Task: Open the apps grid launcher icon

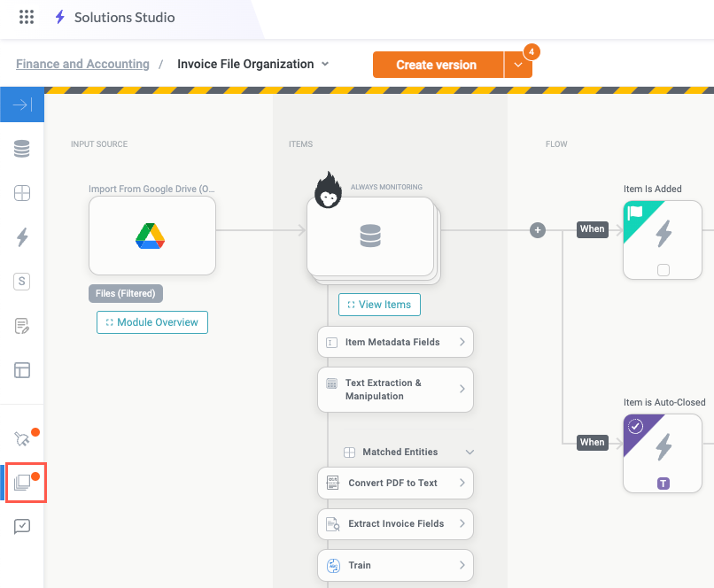Action: coord(27,17)
